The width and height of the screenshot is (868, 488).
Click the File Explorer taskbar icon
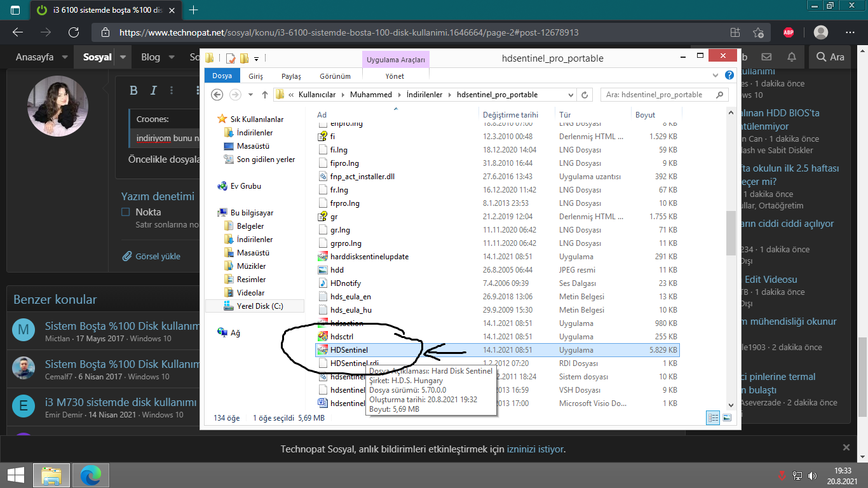tap(51, 475)
